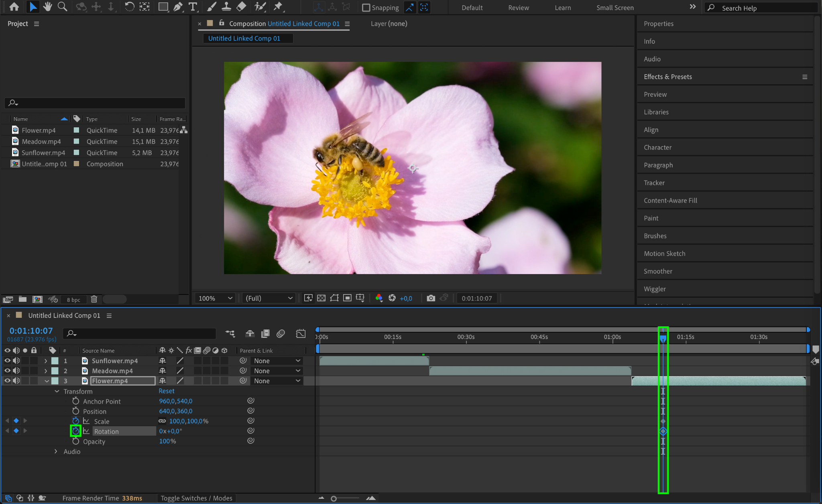This screenshot has height=504, width=822.
Task: Click the Transform Reset link
Action: pos(166,391)
